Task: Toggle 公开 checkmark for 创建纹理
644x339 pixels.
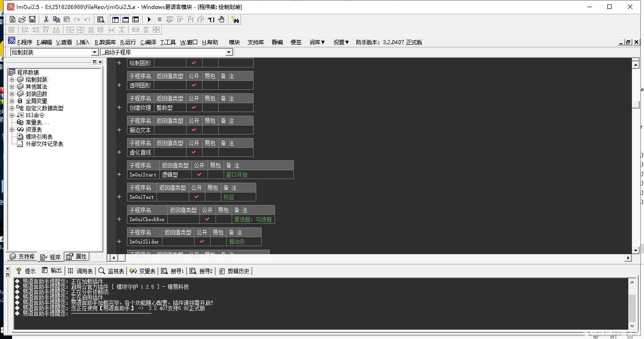Action: [194, 108]
